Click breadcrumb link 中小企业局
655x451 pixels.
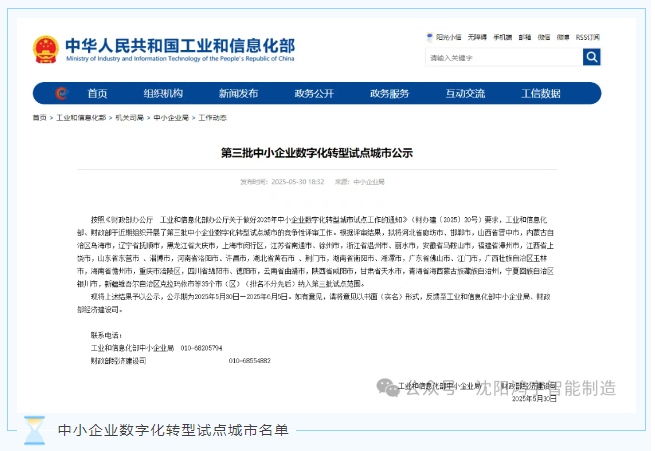(x=171, y=118)
